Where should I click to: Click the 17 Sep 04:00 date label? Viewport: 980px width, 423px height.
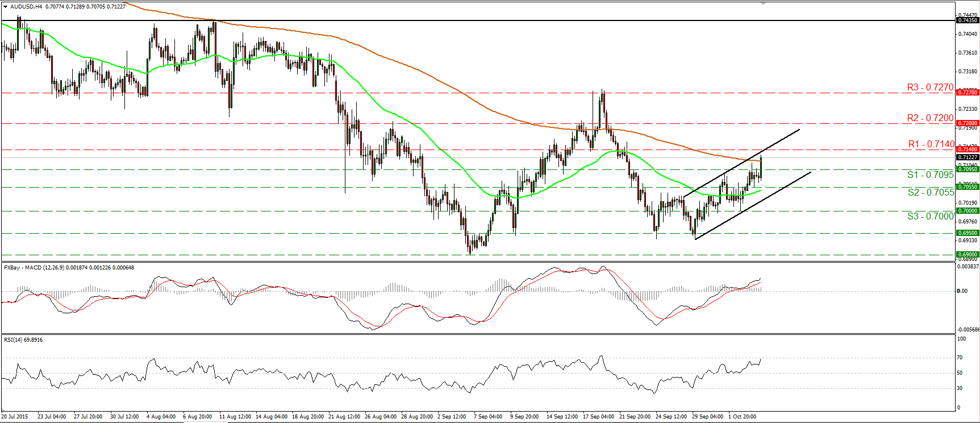(x=598, y=417)
